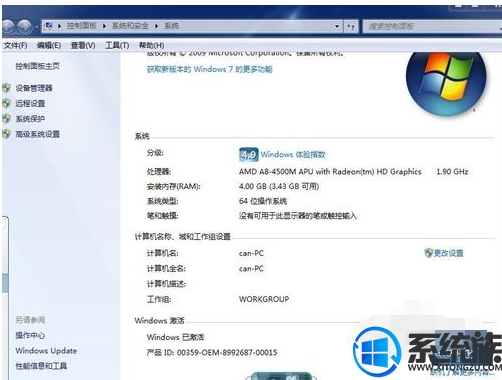Image resolution: width=502 pixels, height=380 pixels.
Task: Click the shield icon beside 远程设置
Action: [x=6, y=103]
